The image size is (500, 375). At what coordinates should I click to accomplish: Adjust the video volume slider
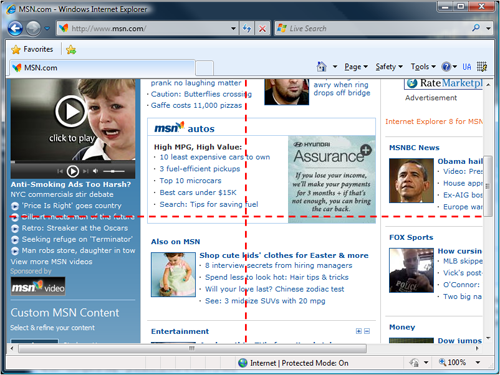pos(114,171)
